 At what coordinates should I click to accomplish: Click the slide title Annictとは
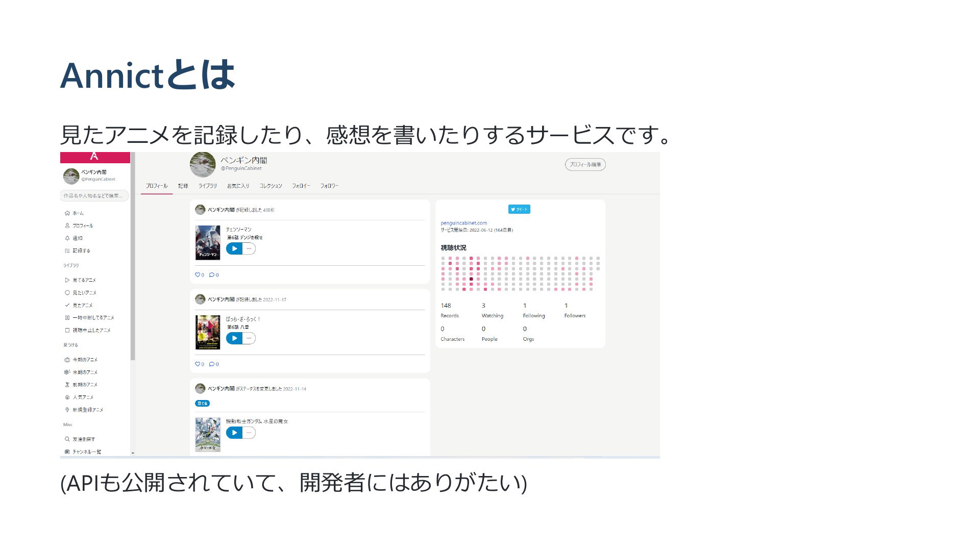coord(148,75)
